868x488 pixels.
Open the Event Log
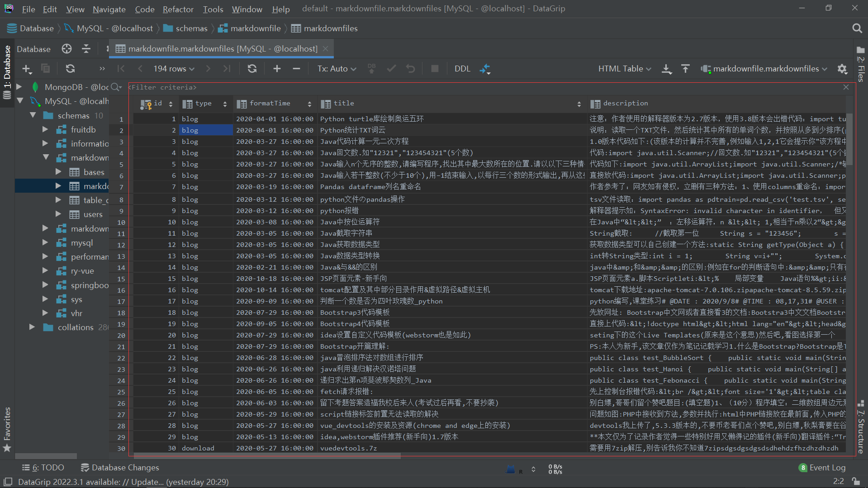[x=822, y=468]
